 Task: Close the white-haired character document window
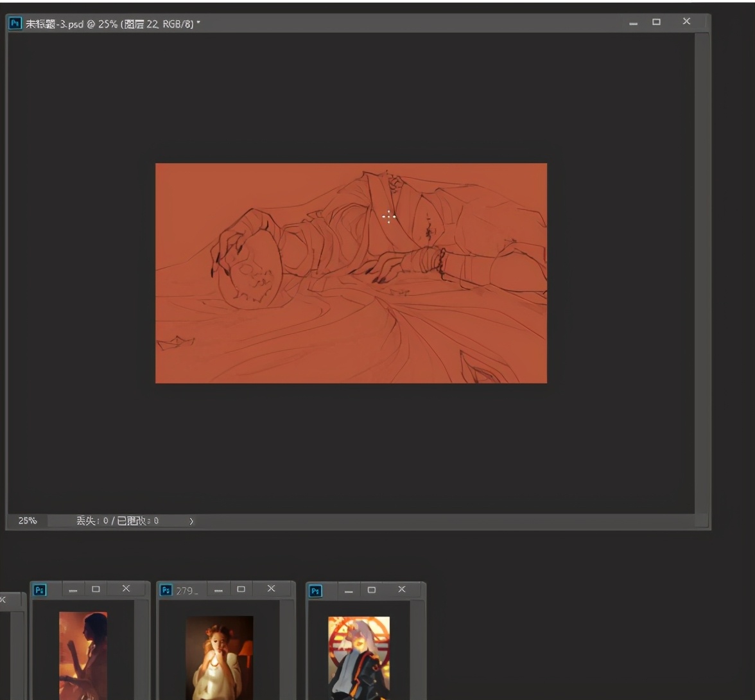(402, 590)
